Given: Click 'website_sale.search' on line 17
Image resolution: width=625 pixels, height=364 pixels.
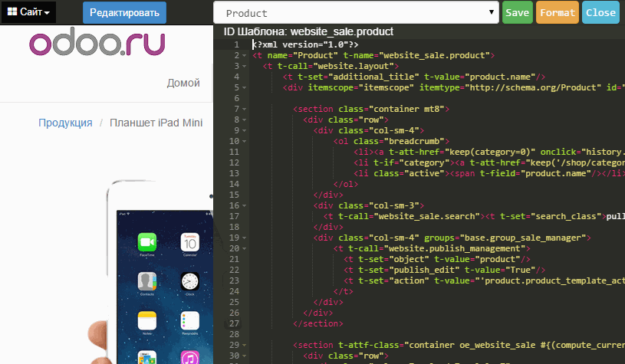Looking at the screenshot, I should click(426, 217).
